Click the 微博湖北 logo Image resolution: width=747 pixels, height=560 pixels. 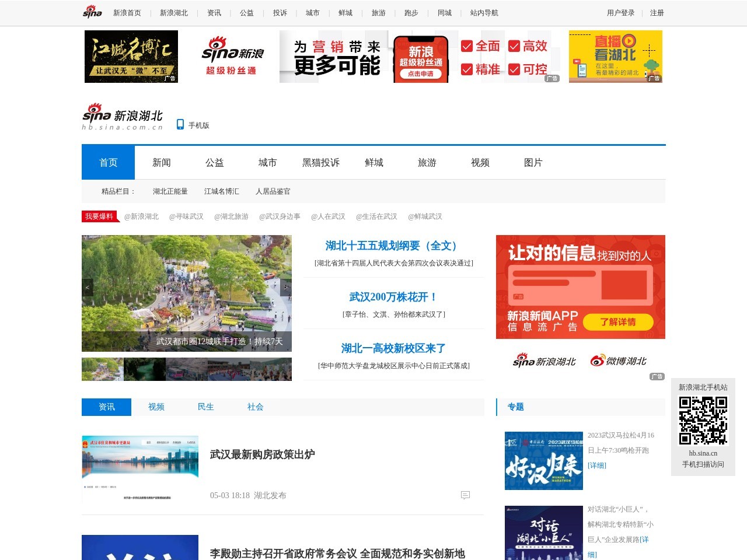point(619,361)
